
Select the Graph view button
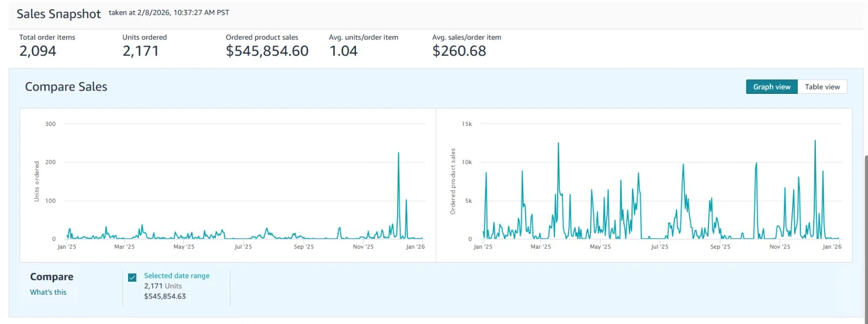(x=771, y=87)
